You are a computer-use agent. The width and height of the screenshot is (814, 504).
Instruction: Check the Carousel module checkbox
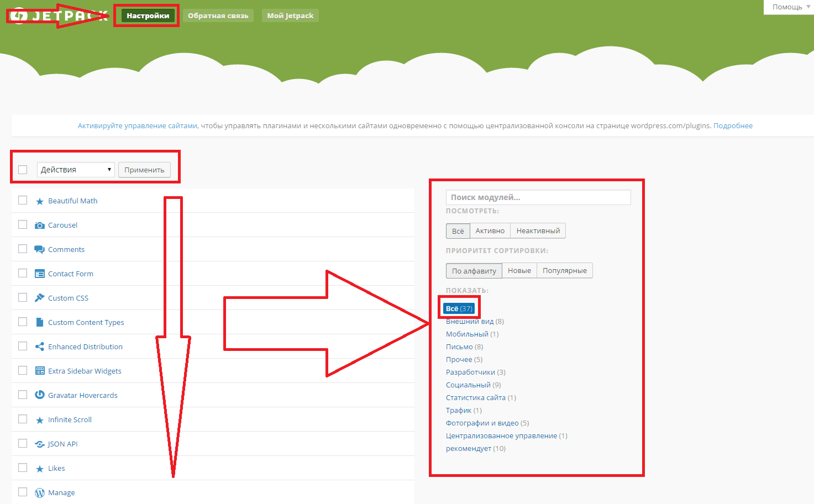(23, 224)
